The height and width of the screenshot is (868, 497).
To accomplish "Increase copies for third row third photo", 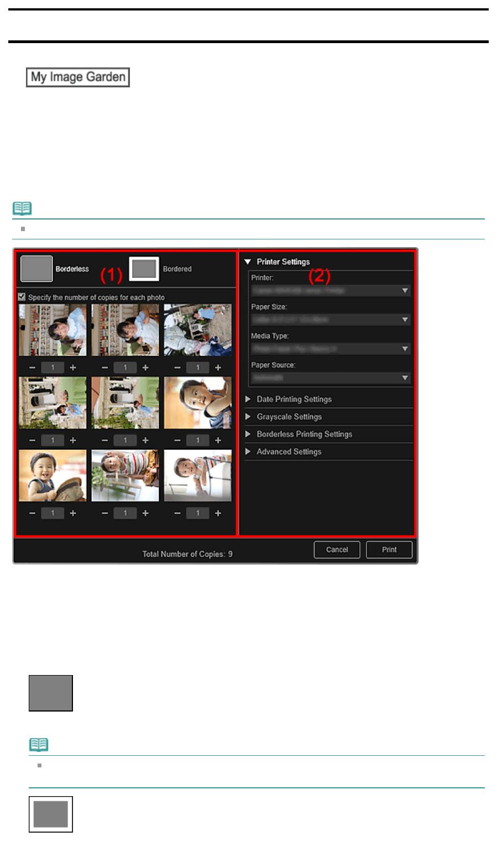I will click(218, 514).
